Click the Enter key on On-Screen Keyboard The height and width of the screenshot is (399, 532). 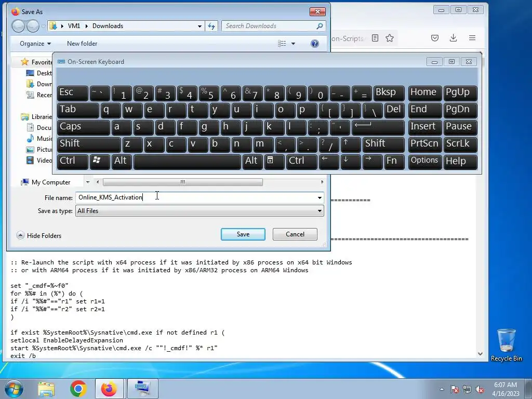[378, 127]
